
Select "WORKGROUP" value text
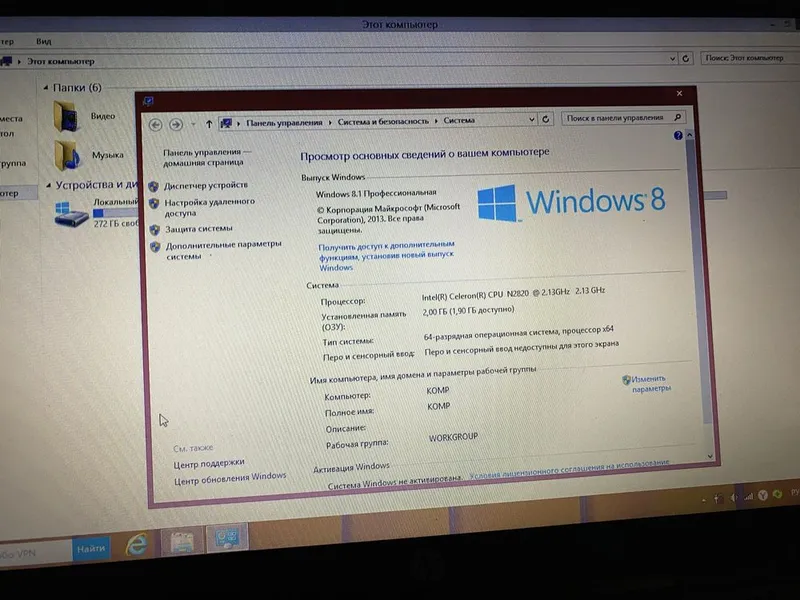click(x=453, y=437)
